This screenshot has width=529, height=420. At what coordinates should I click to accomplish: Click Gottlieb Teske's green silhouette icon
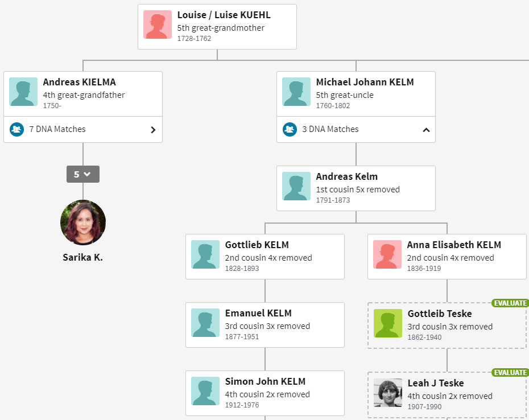[388, 324]
